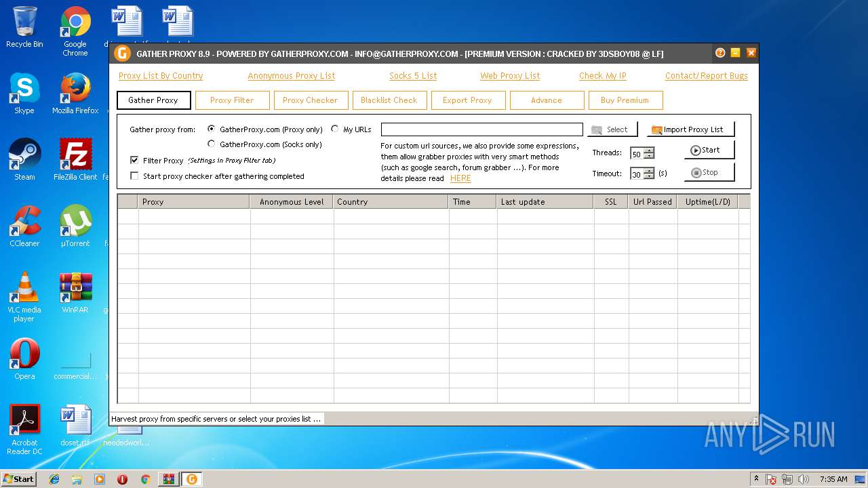Open the Proxy List By Country link

point(161,76)
